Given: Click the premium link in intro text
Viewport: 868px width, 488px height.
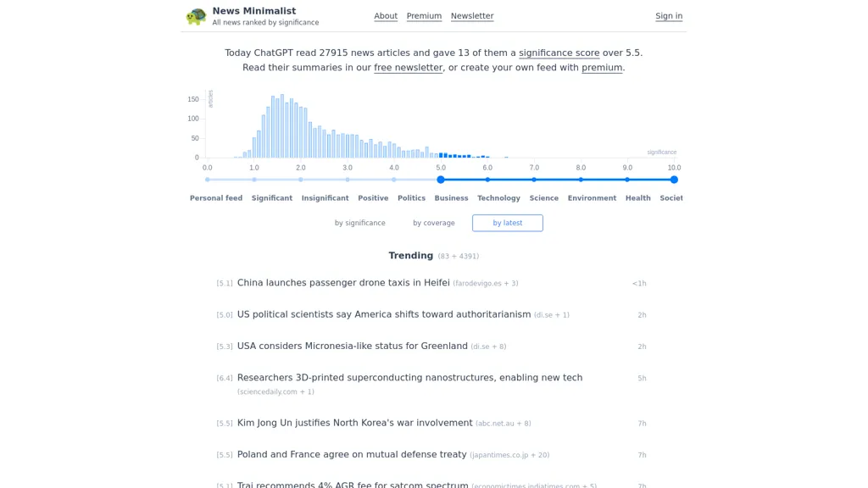Looking at the screenshot, I should [602, 68].
